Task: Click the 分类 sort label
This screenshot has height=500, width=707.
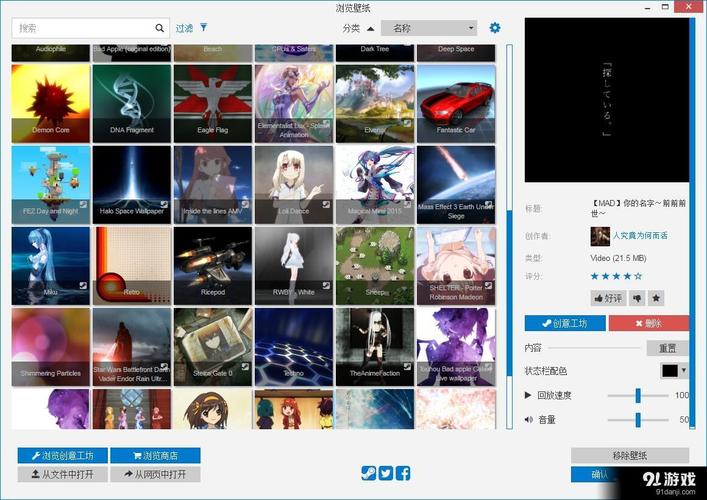Action: click(x=351, y=28)
